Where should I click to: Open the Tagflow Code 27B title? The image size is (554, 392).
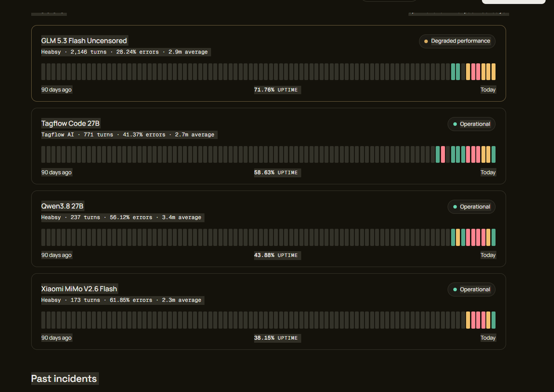click(71, 123)
